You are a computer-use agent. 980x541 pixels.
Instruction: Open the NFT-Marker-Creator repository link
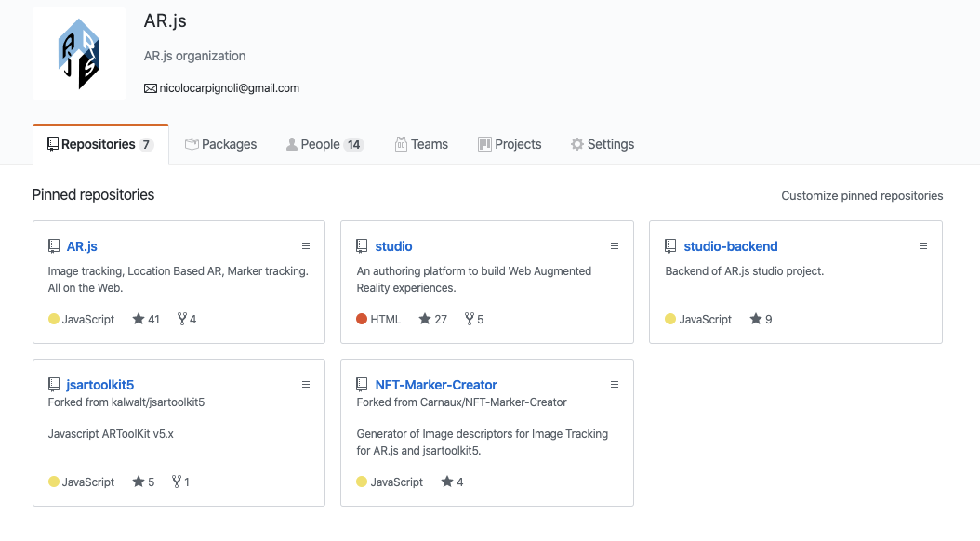(x=436, y=385)
